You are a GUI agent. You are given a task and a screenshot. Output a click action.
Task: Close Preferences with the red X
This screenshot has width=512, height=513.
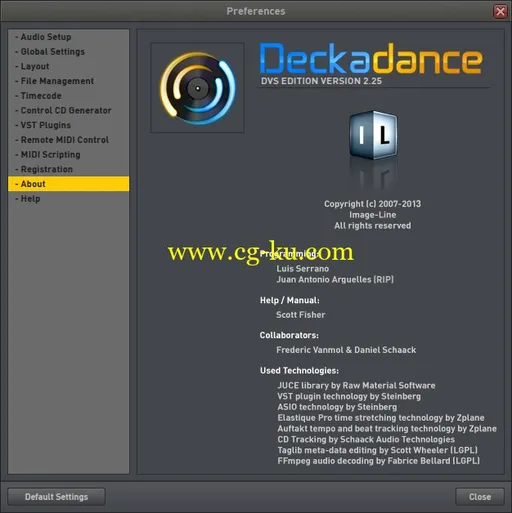pos(500,11)
